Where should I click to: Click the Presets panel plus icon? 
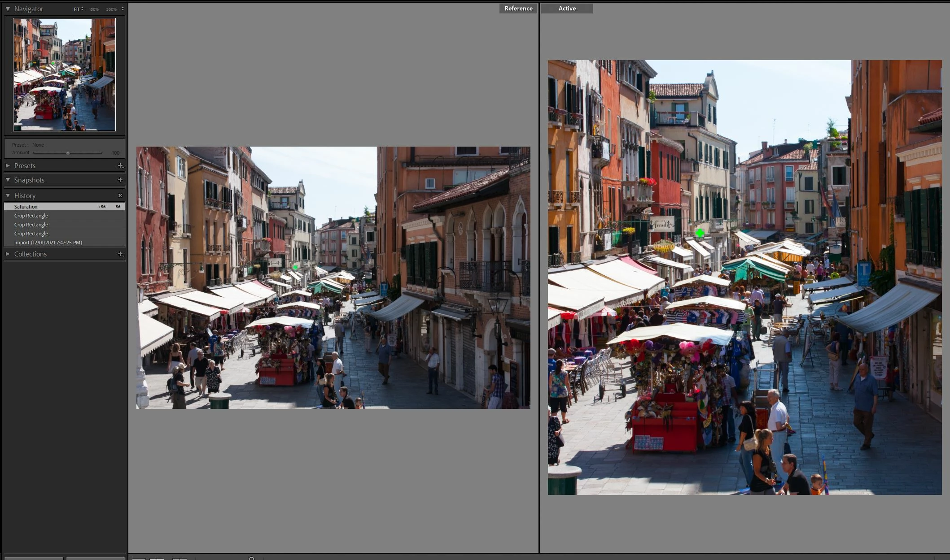click(120, 166)
